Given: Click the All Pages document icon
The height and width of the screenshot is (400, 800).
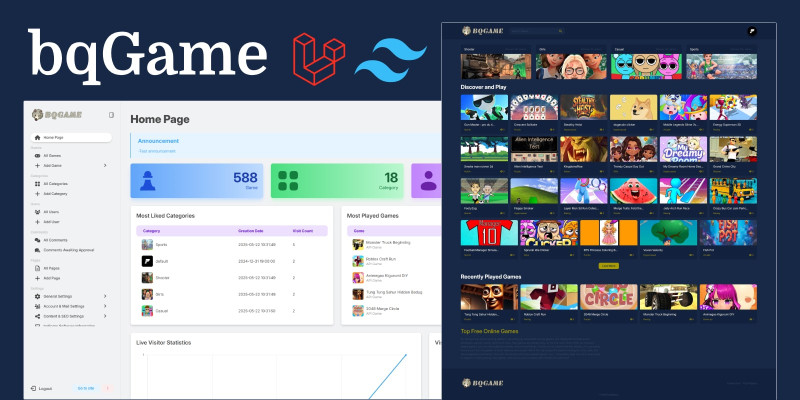Looking at the screenshot, I should pos(37,268).
